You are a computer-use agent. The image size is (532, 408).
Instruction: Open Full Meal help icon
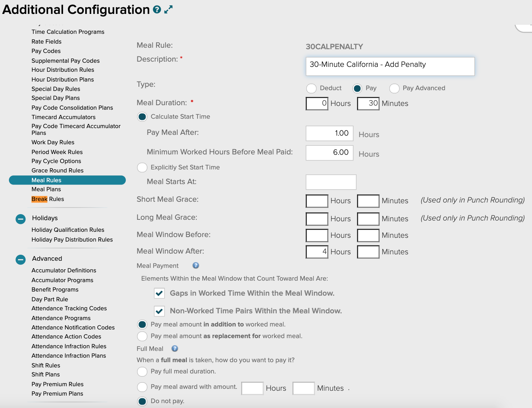tap(175, 349)
